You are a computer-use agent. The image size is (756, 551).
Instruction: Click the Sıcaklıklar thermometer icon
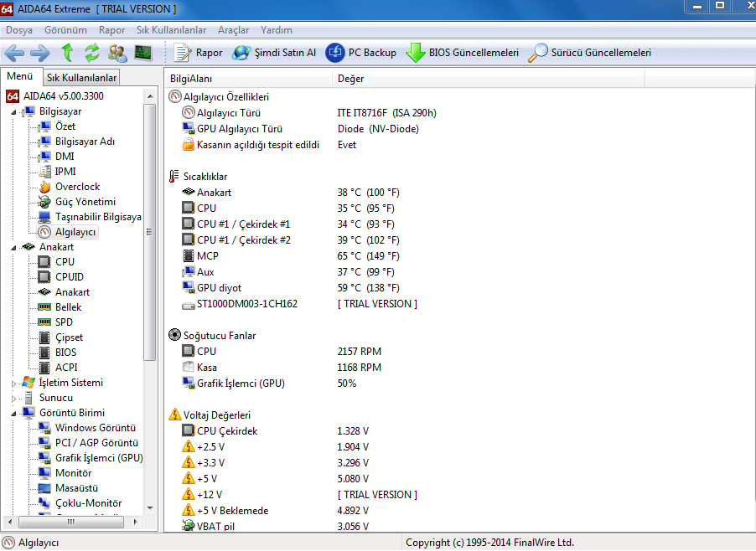pos(174,177)
